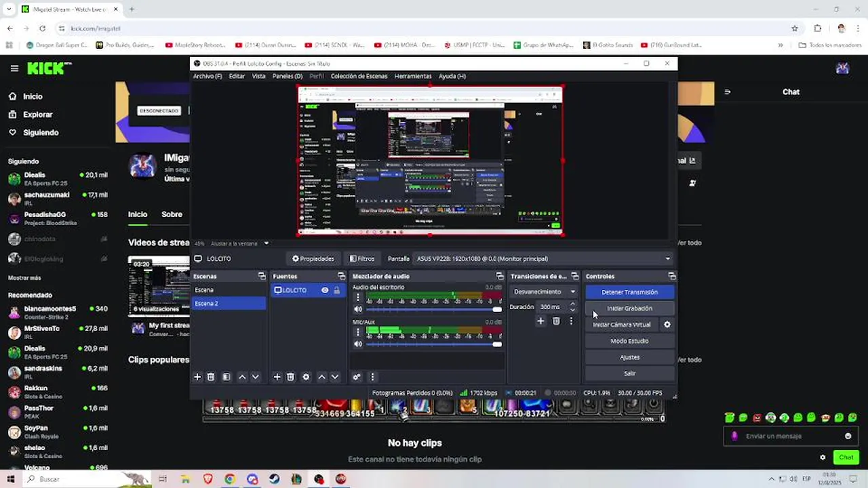Expand 'Mostrar más' in Siguiendo list

(24, 278)
